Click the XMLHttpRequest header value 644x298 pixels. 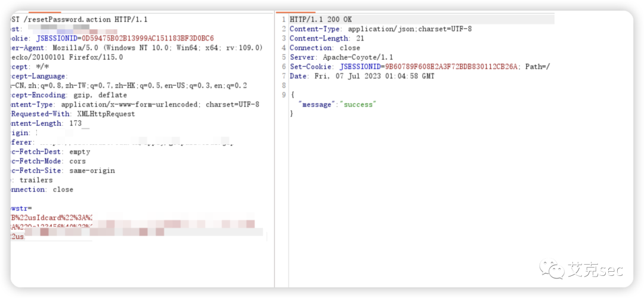[x=106, y=114]
